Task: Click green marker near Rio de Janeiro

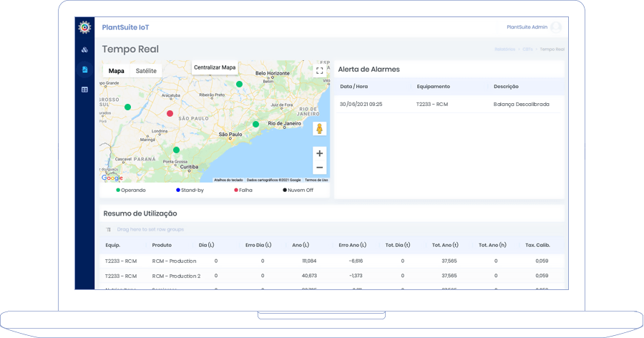Action: (x=256, y=124)
